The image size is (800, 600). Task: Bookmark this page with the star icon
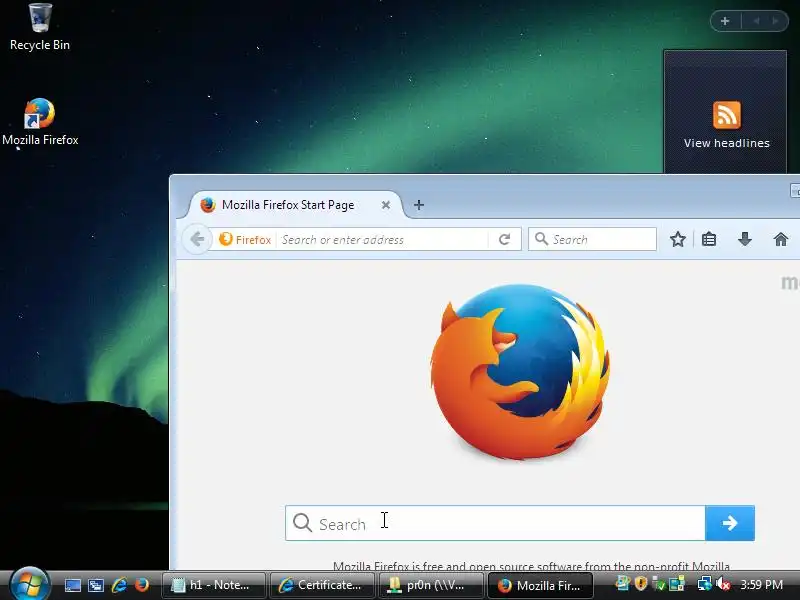[678, 239]
